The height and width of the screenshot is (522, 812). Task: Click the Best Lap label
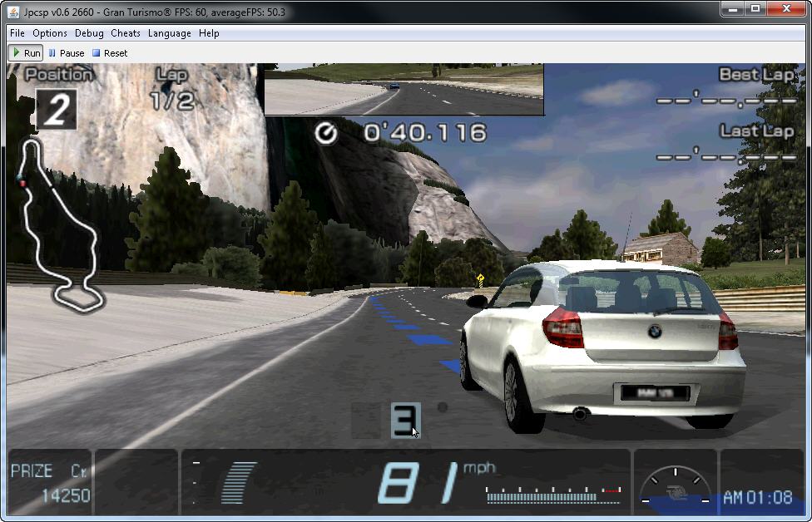[x=756, y=75]
